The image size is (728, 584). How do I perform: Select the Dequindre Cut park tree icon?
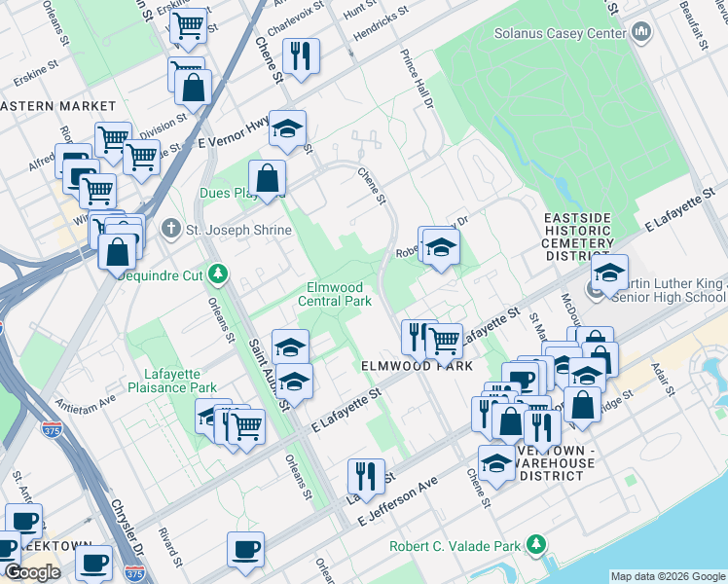pyautogui.click(x=217, y=274)
